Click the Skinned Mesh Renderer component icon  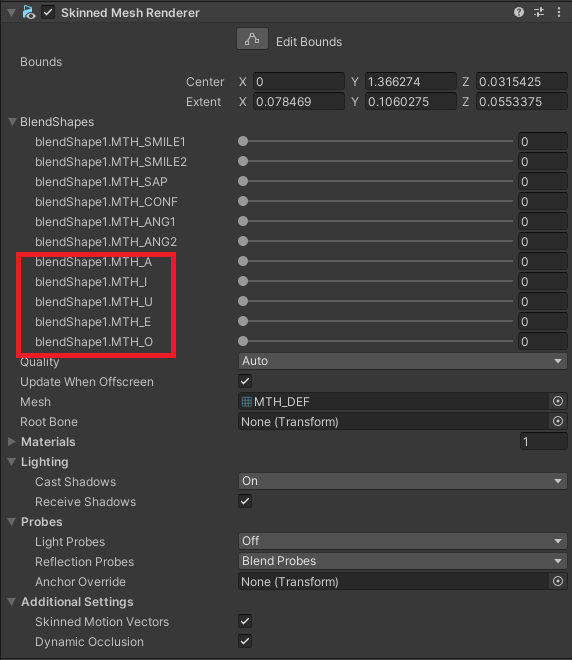click(x=29, y=12)
